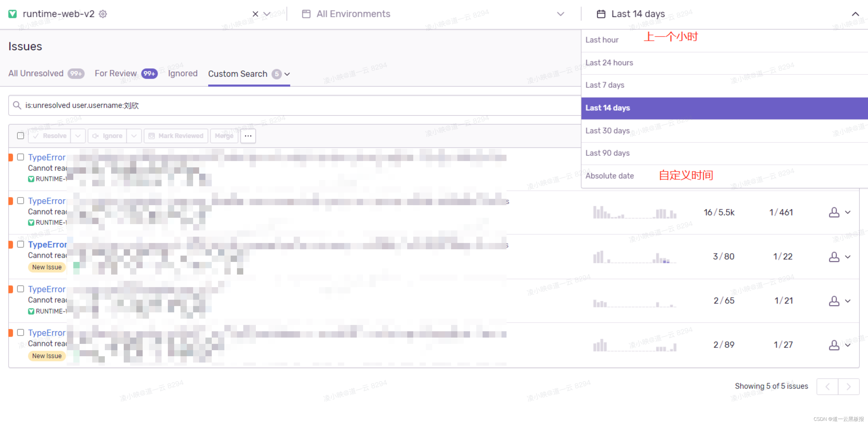Toggle the select-all issues checkbox
This screenshot has width=868, height=424.
(20, 136)
